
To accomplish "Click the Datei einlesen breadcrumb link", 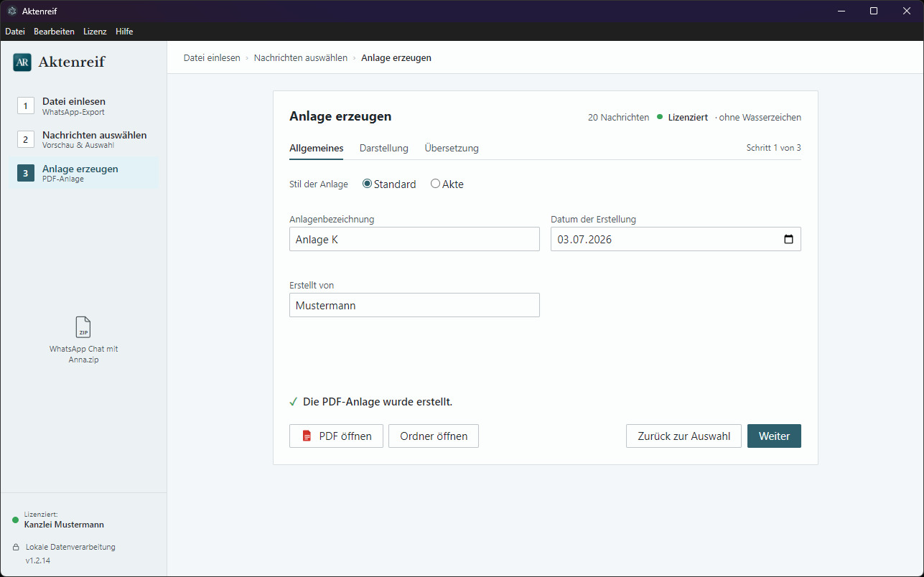I will point(212,57).
